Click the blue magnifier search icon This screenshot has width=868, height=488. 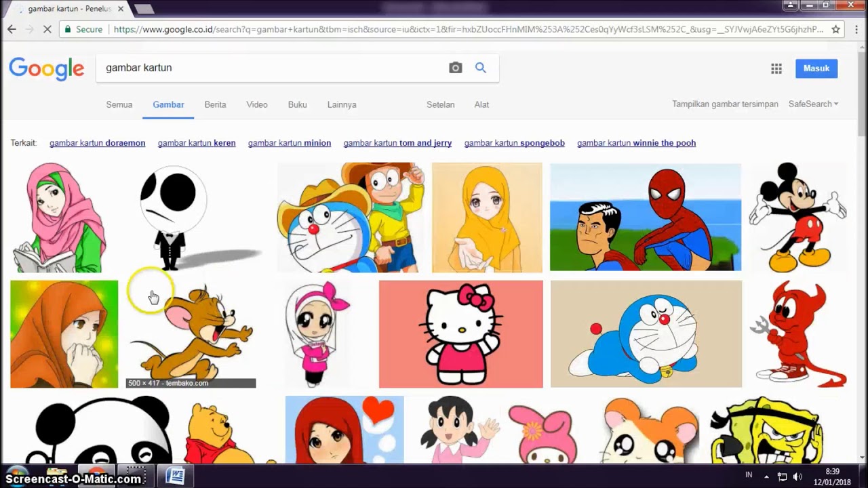click(x=481, y=68)
